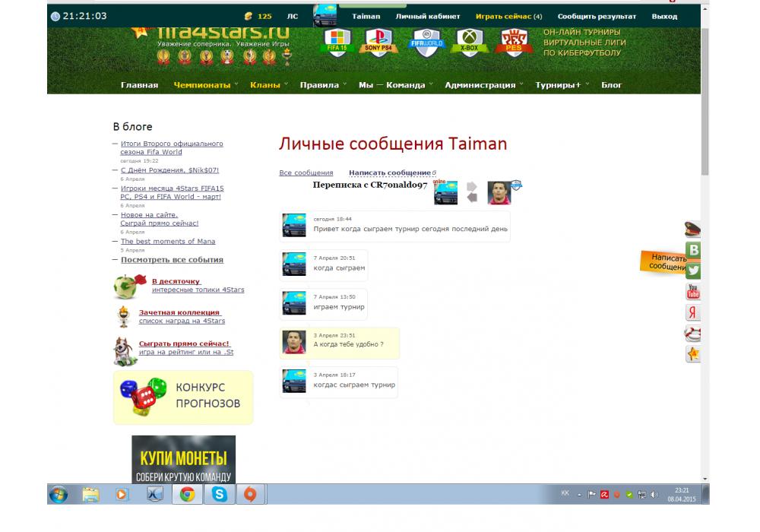Open Windows Start menu

(59, 495)
